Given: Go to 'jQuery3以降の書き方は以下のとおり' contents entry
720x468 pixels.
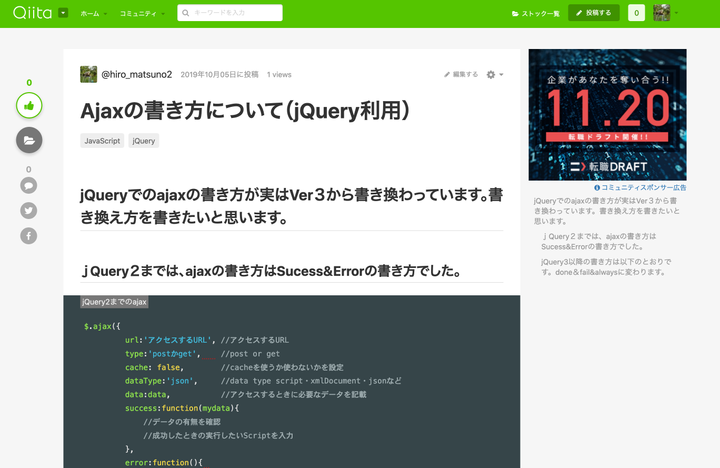Looking at the screenshot, I should click(x=606, y=267).
